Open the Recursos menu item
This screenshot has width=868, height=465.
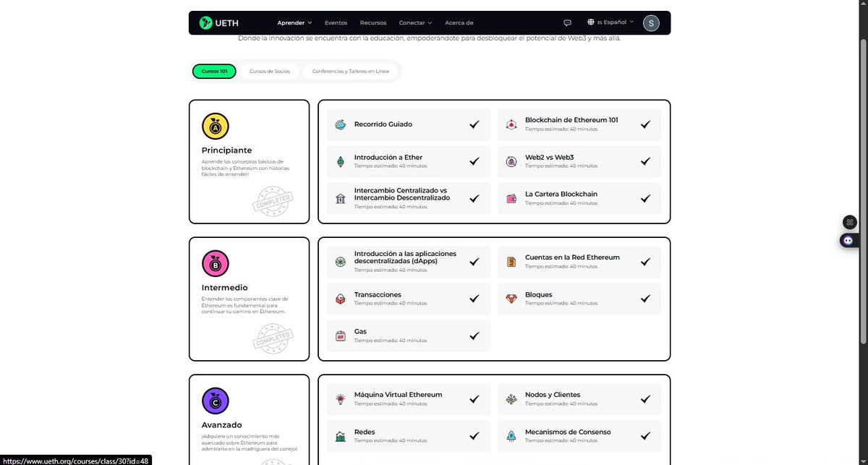point(373,23)
